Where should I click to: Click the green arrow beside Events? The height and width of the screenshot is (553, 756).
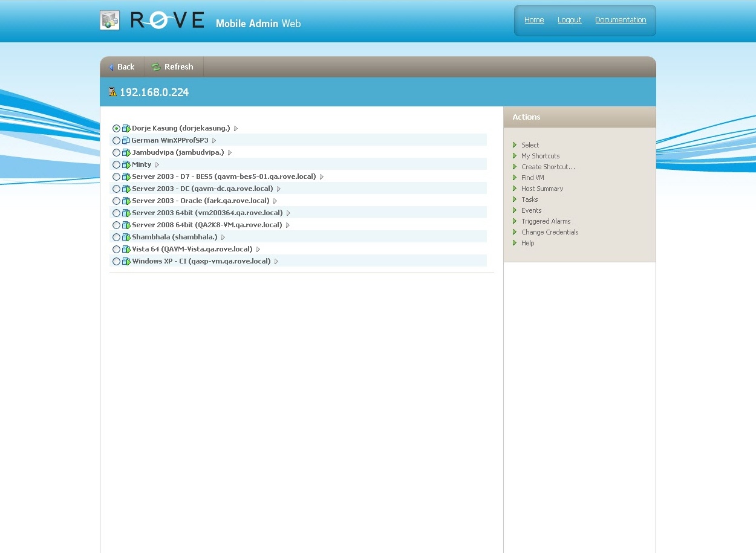[x=515, y=210]
